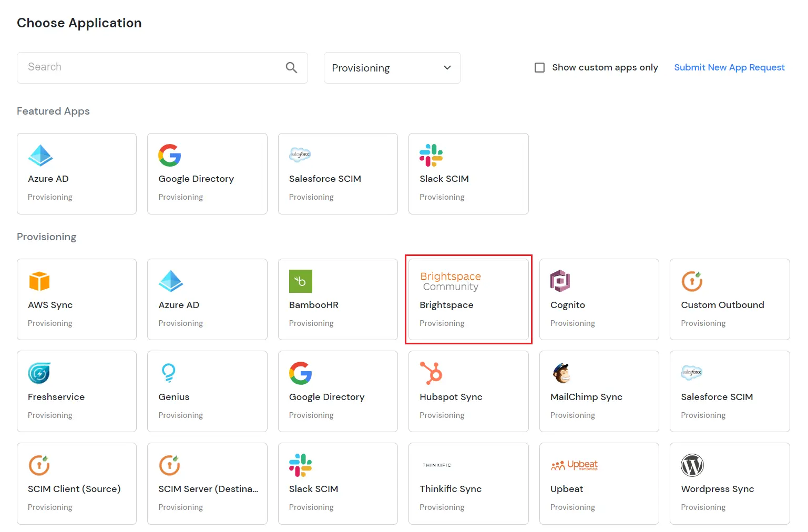The image size is (808, 532).
Task: Click the Hubspot Sync orange logo
Action: 431,373
